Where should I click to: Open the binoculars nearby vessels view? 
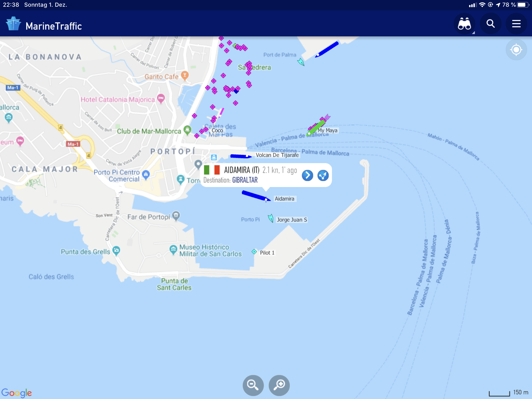coord(464,24)
